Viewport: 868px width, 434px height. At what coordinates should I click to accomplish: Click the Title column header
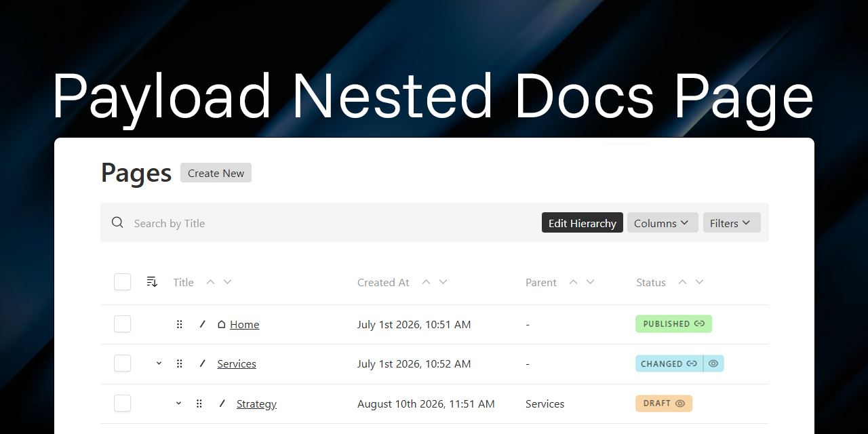(183, 283)
